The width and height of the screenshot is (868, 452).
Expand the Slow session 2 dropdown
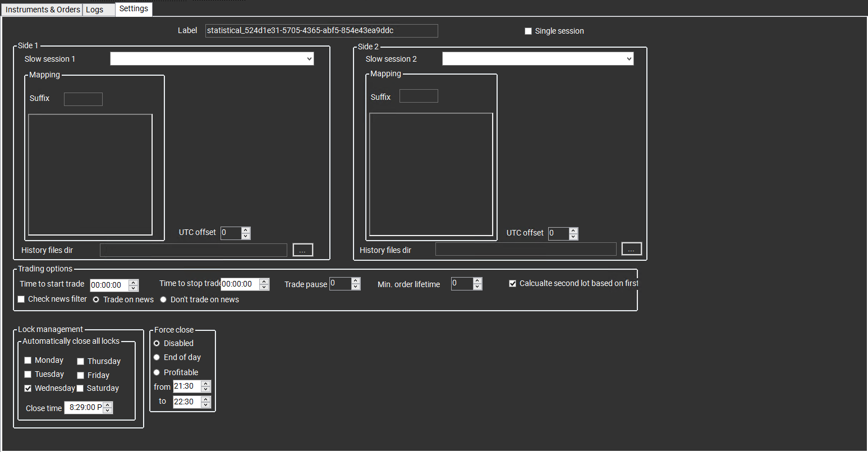629,59
